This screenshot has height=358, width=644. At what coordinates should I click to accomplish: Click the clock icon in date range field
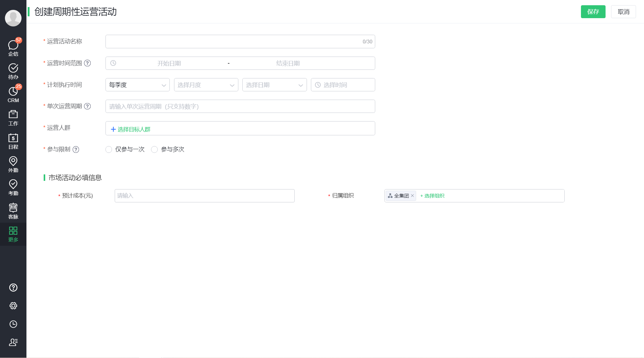click(x=113, y=63)
